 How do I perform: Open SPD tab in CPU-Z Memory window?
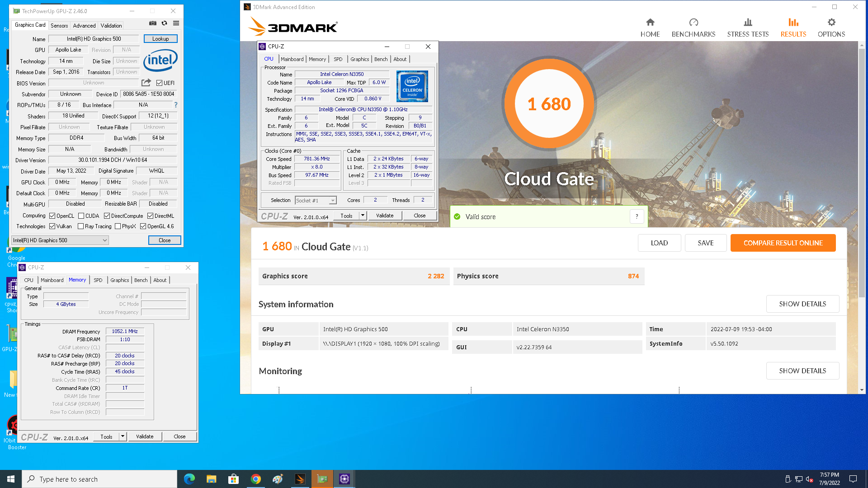(x=98, y=280)
